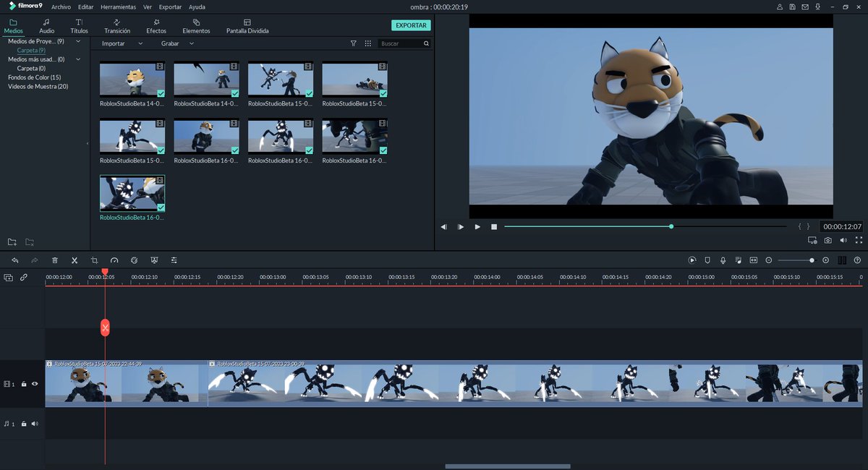Click the green EXPORTAR button
The height and width of the screenshot is (470, 868).
[411, 25]
